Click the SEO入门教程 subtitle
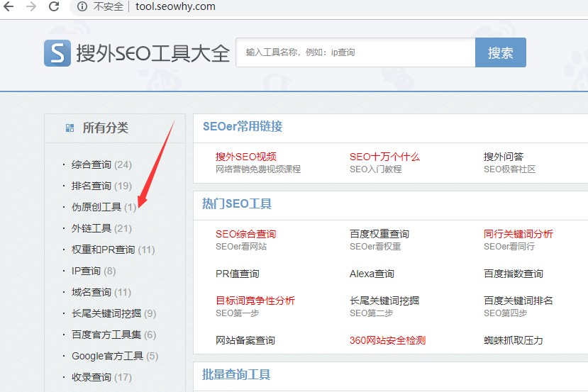 point(376,169)
